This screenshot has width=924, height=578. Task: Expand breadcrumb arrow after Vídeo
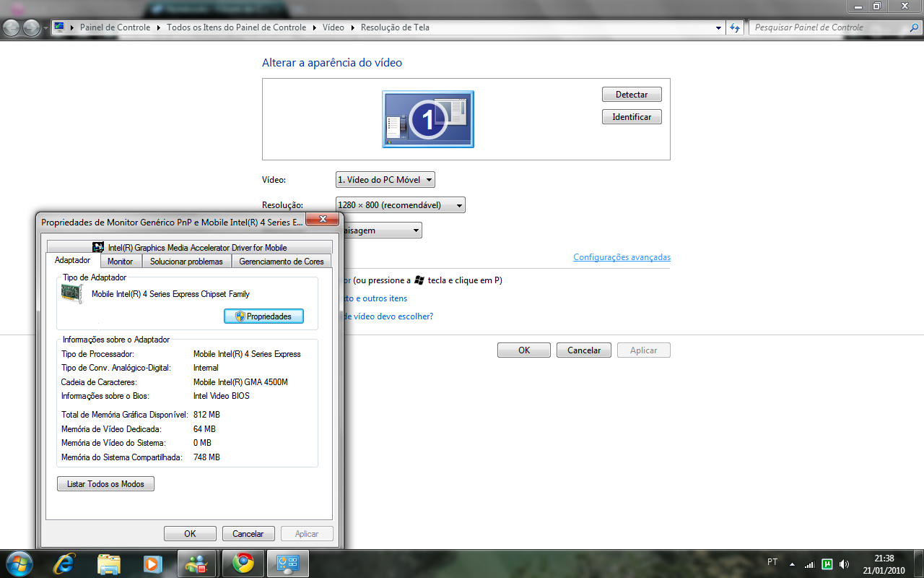(353, 27)
